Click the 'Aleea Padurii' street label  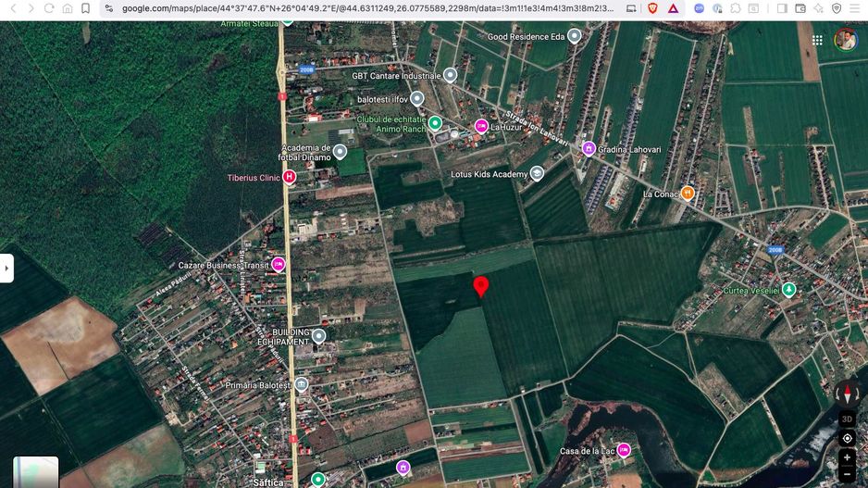173,283
